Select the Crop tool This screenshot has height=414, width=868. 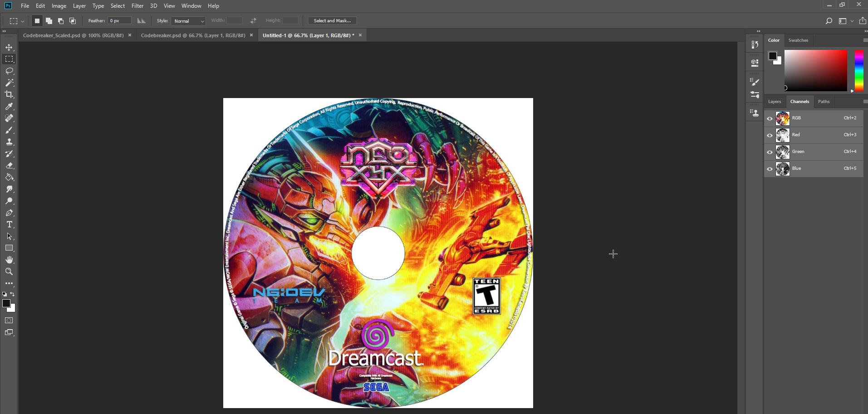coord(9,94)
